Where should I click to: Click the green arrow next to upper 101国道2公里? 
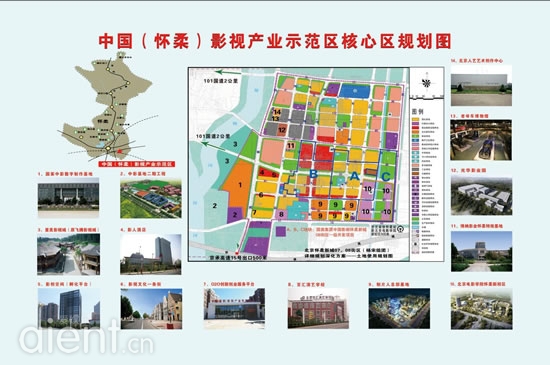click(x=229, y=73)
